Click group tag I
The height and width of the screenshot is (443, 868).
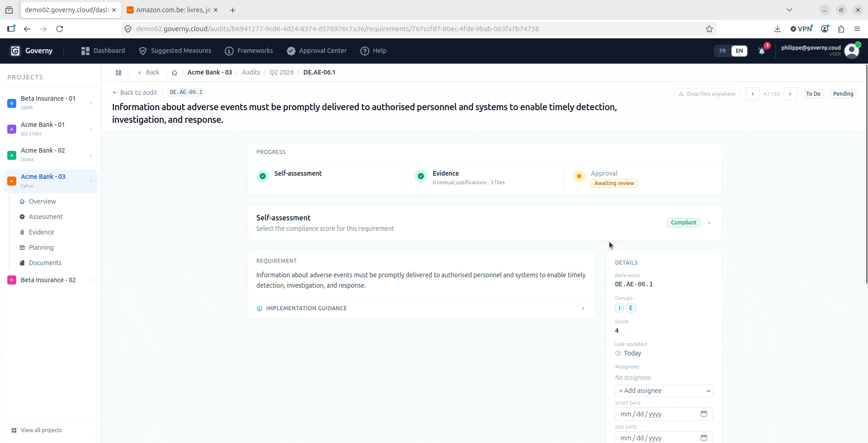click(619, 308)
